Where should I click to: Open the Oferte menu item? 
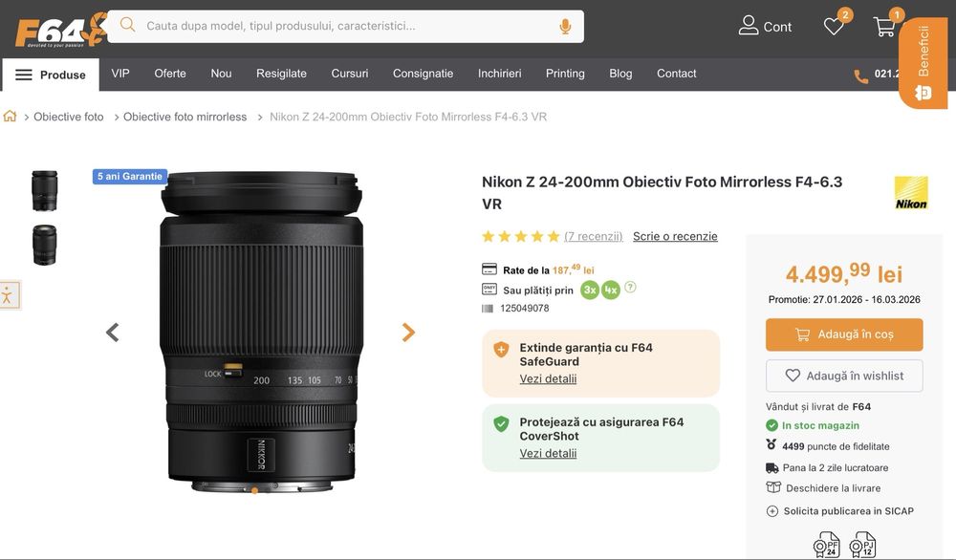coord(170,74)
